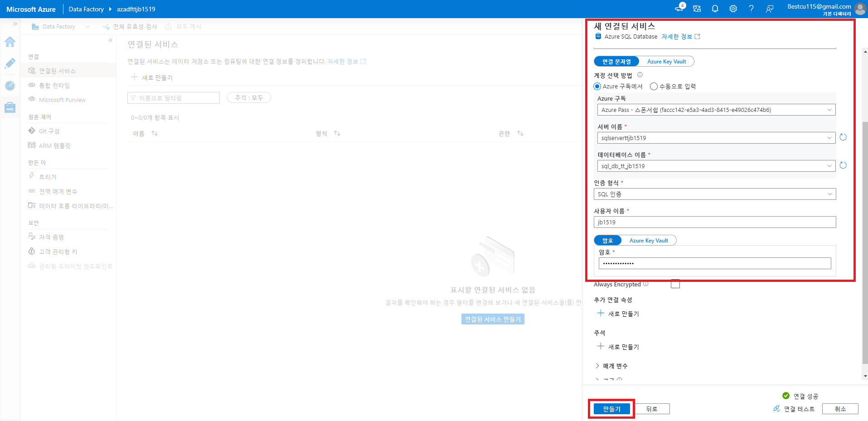Click the panel vertical scrollbar
The height and width of the screenshot is (421, 868).
coord(865,243)
